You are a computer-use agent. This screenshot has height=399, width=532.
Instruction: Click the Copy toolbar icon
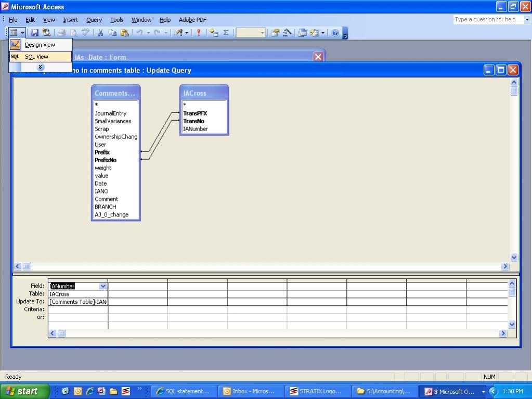(112, 33)
